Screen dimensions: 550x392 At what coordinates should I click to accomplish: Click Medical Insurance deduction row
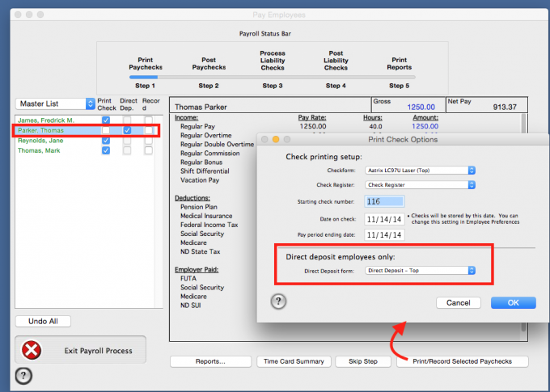point(206,216)
